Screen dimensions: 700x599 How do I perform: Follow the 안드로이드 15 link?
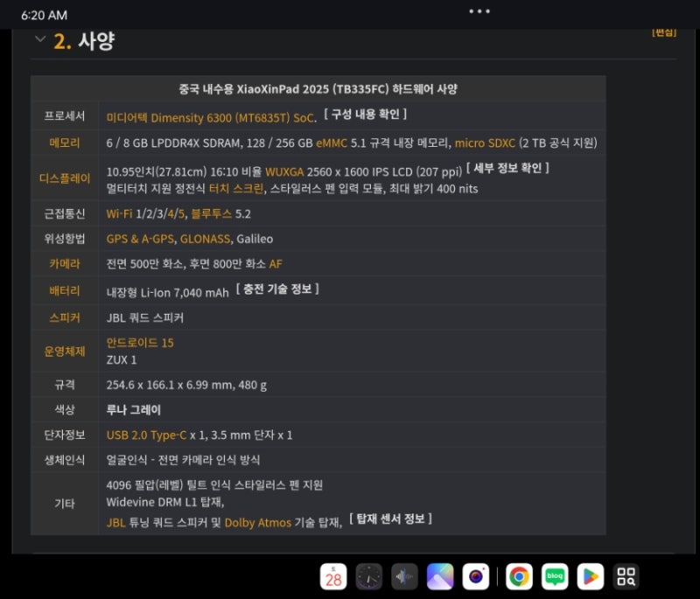pos(140,343)
